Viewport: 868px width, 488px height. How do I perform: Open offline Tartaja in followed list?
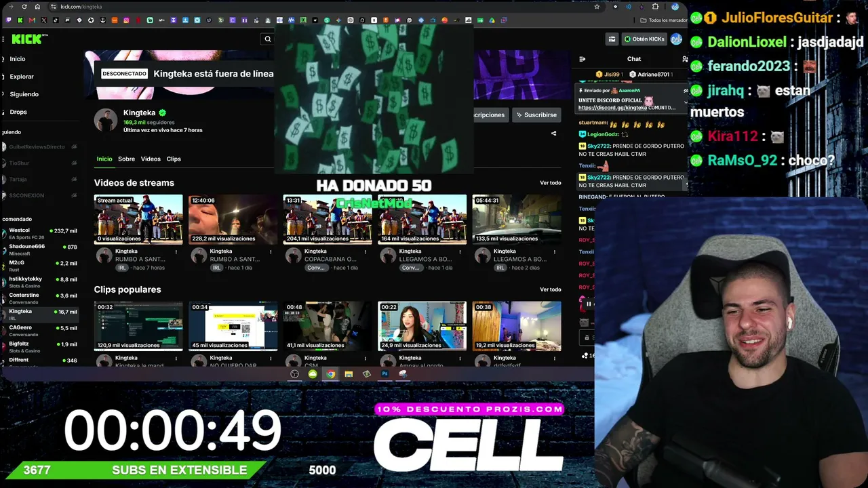click(x=41, y=180)
